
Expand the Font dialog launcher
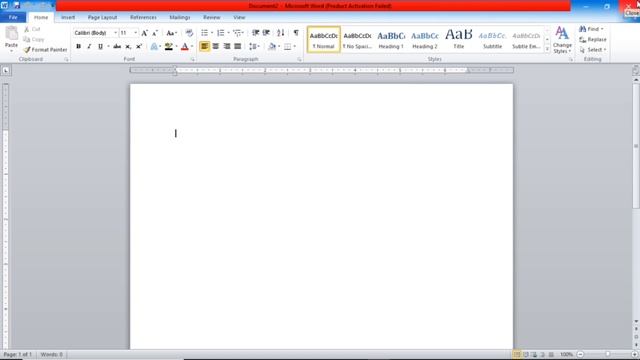(x=193, y=60)
